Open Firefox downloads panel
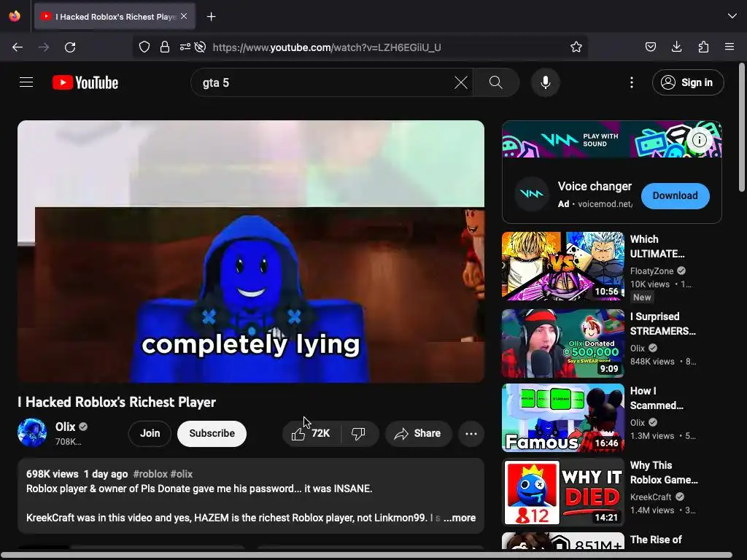This screenshot has height=560, width=747. (676, 47)
